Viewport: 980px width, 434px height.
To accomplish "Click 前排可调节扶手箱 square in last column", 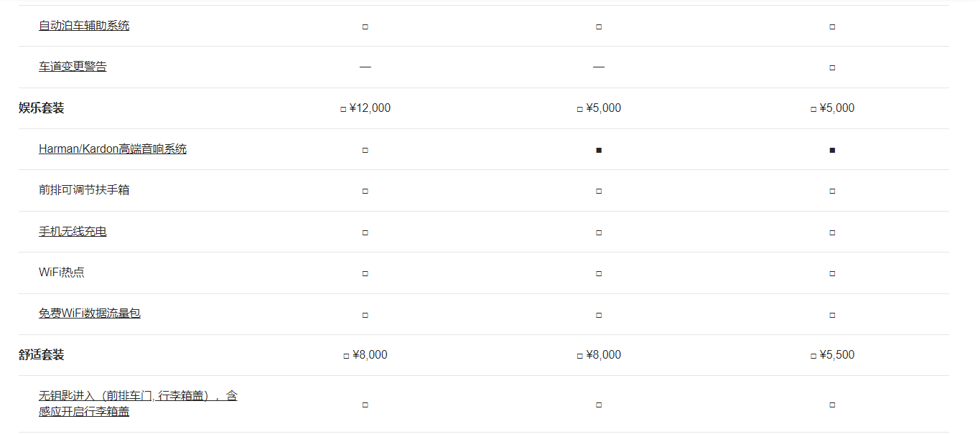I will tap(832, 191).
